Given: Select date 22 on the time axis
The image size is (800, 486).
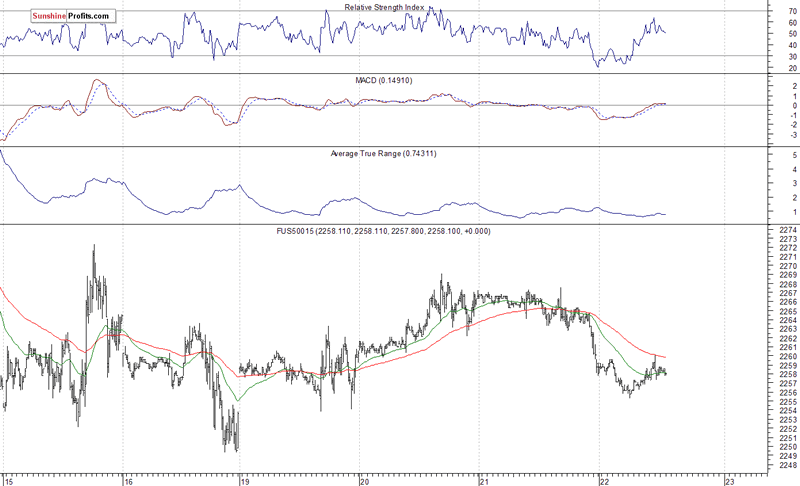Looking at the screenshot, I should pos(602,480).
